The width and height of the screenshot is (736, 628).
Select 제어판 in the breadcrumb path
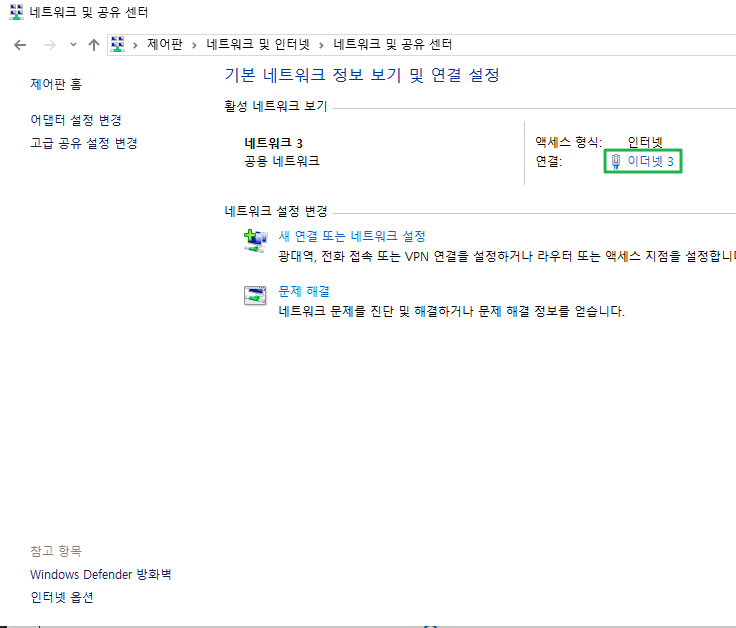click(165, 45)
